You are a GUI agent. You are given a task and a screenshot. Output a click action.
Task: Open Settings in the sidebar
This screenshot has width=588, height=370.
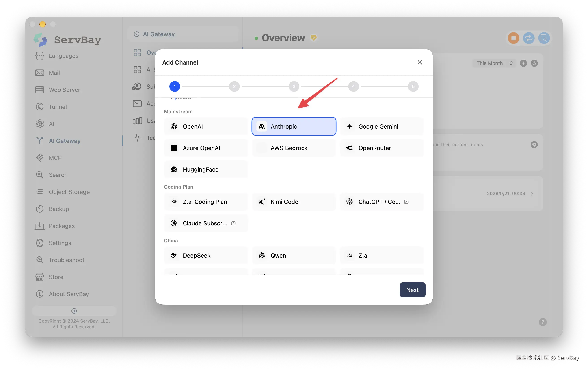click(x=60, y=243)
